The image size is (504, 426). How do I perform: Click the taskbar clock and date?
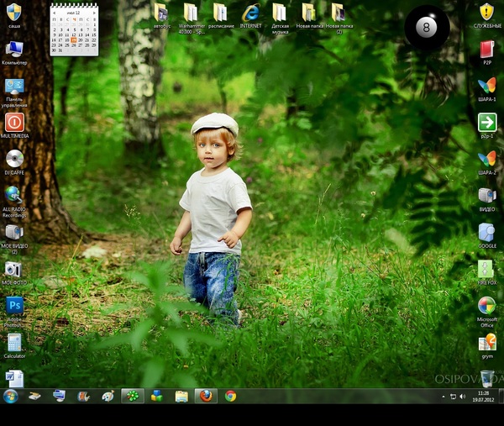483,396
